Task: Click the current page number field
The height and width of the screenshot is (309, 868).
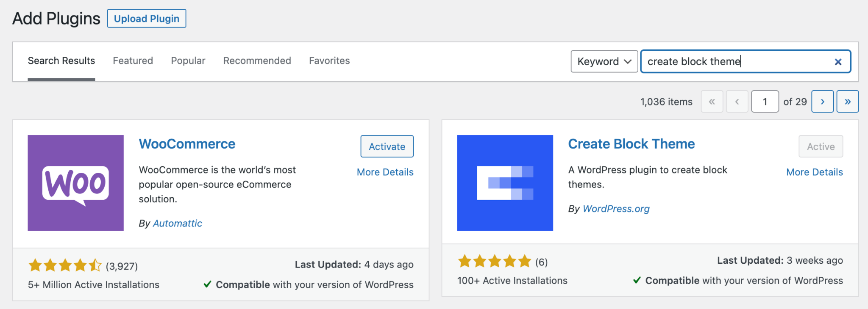Action: (765, 102)
